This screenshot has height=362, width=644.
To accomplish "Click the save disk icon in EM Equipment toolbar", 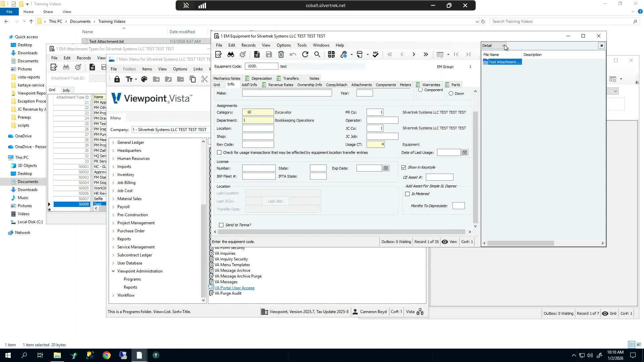I will [269, 55].
